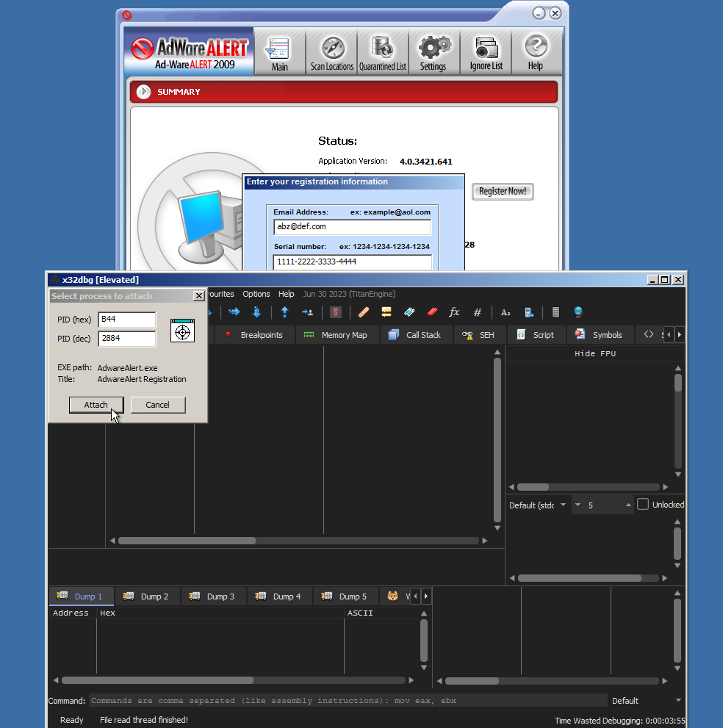Screen dimensions: 723x728
Task: Open the API calls toolbar icon
Action: pyautogui.click(x=529, y=312)
